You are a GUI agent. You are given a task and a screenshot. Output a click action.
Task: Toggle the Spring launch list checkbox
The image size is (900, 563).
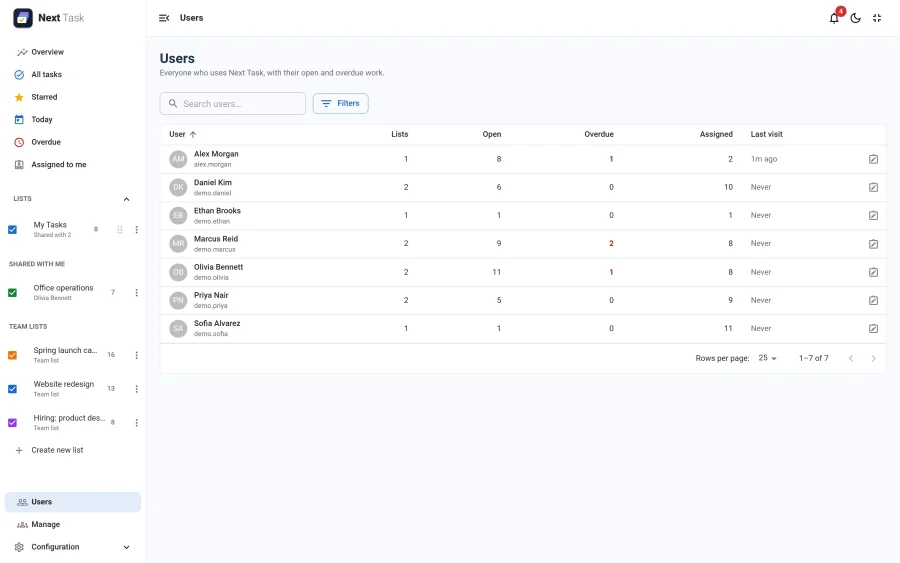12,355
